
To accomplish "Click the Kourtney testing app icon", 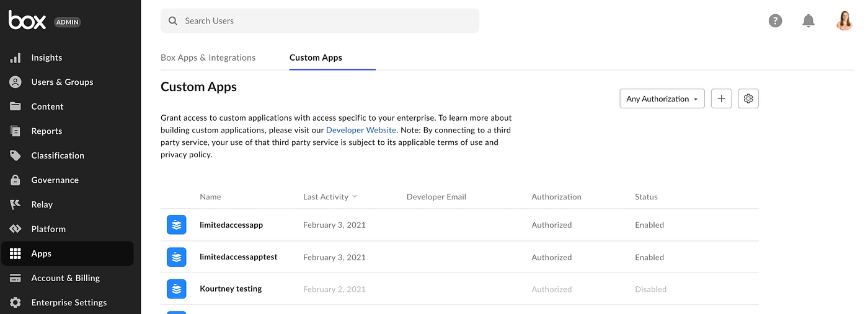I will point(177,289).
